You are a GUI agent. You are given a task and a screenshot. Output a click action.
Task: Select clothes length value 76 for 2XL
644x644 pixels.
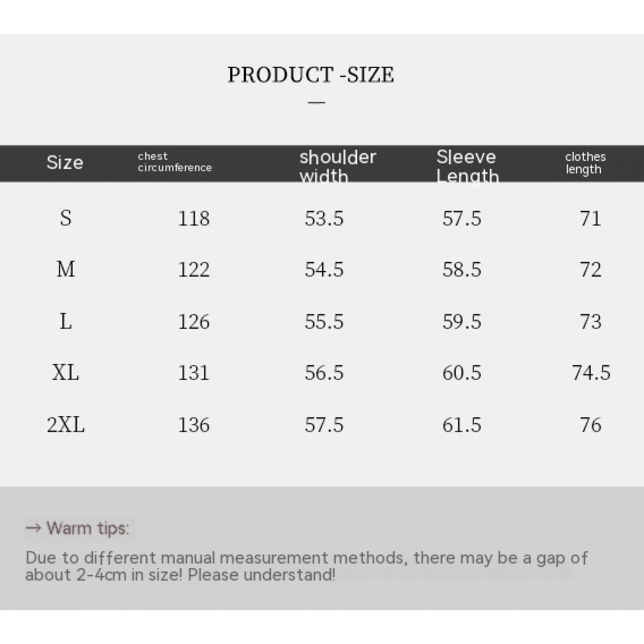coord(590,425)
